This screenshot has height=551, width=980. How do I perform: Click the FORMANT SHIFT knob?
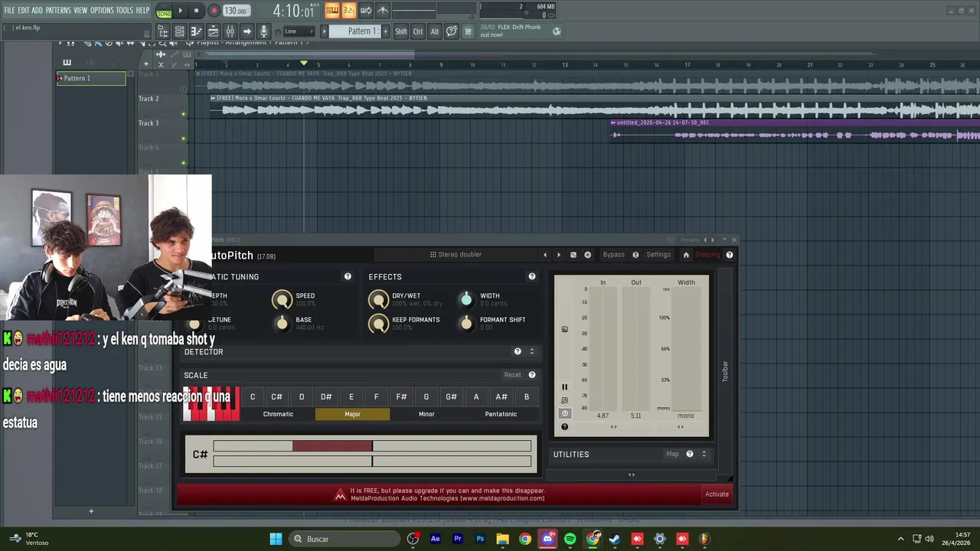[x=466, y=324]
